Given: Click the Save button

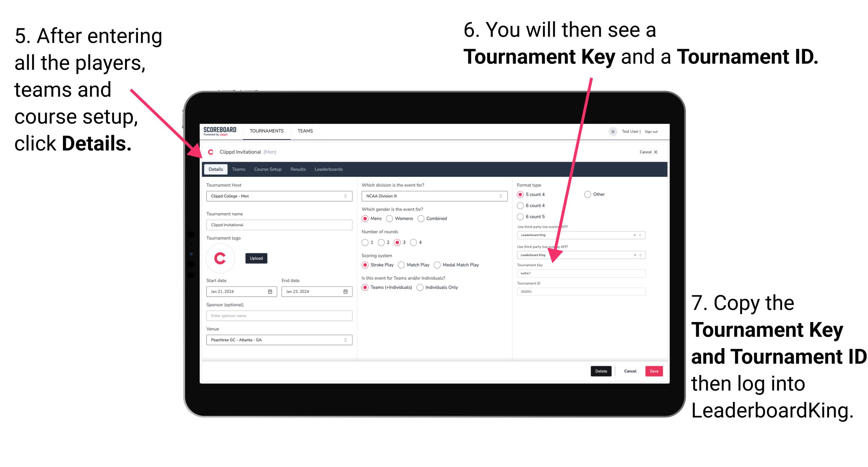Looking at the screenshot, I should point(653,370).
